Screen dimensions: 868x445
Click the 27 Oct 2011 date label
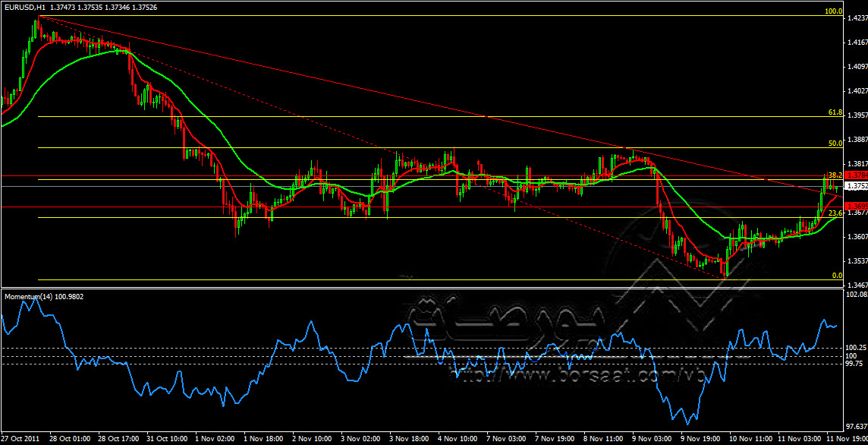click(x=20, y=439)
